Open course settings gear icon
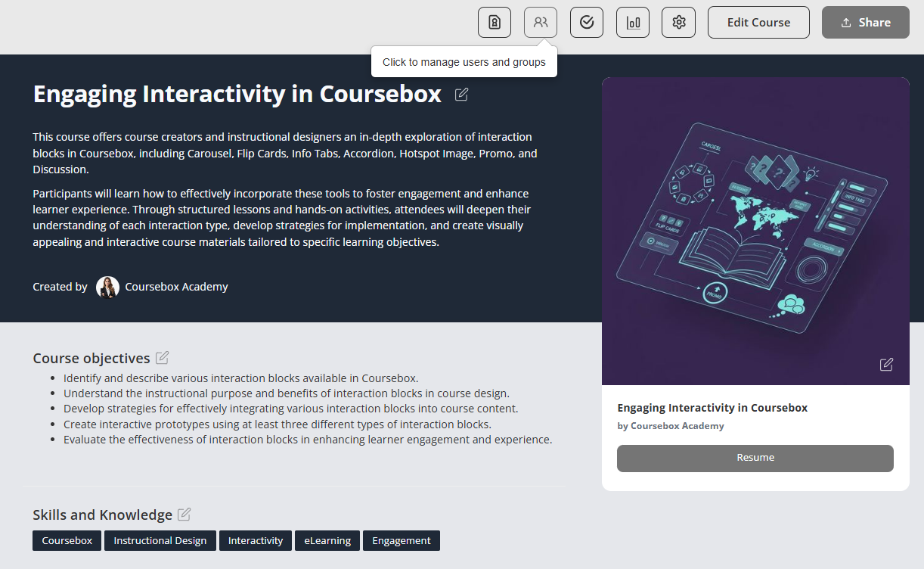Screen dimensions: 924x569 click(679, 23)
